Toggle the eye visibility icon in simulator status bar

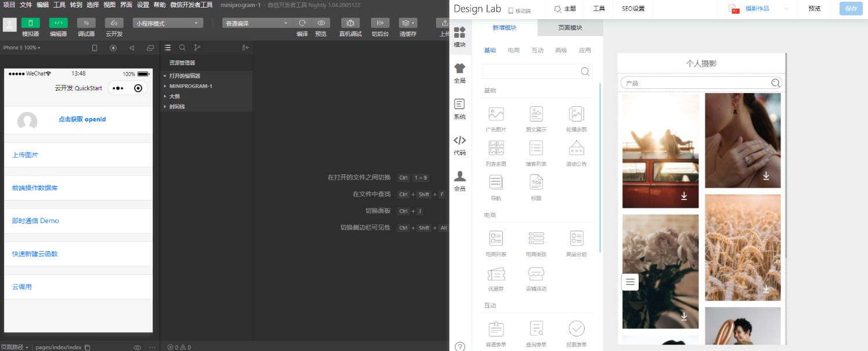137,346
